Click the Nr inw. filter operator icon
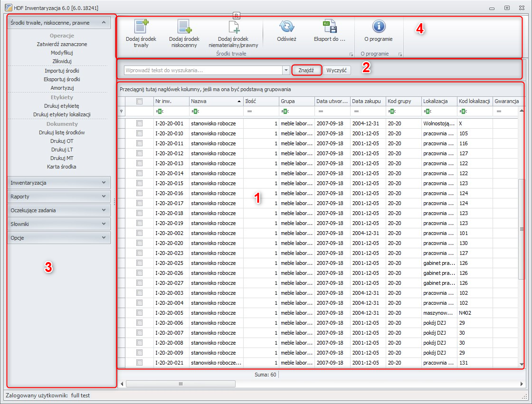This screenshot has width=532, height=404. (x=160, y=111)
